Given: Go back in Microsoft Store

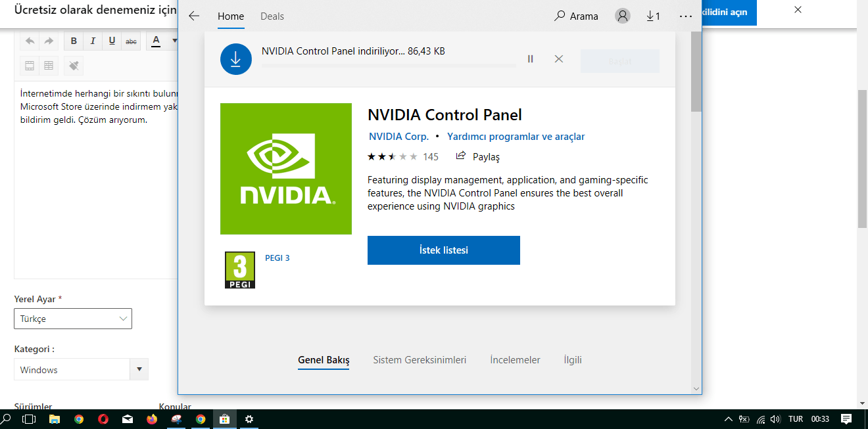Looking at the screenshot, I should [193, 16].
